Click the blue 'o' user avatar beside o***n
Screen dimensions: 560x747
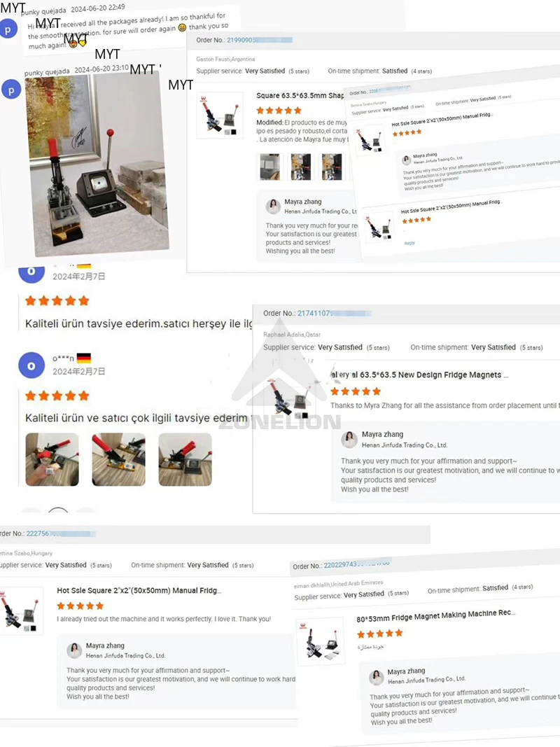point(31,365)
